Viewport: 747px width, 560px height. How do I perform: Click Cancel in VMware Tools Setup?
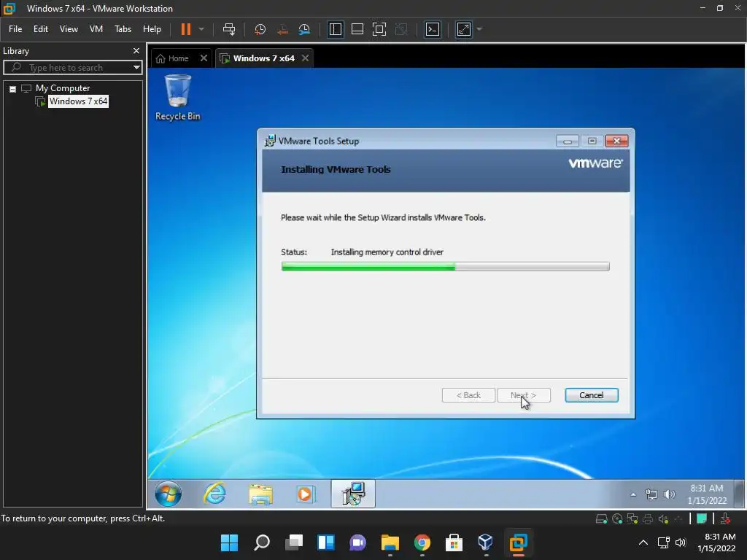coord(591,395)
